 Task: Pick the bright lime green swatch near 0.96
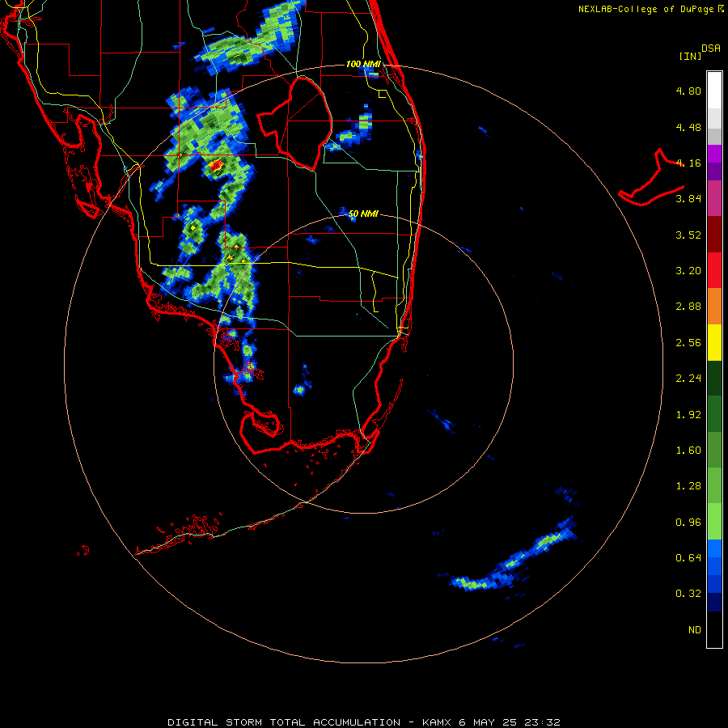[714, 522]
